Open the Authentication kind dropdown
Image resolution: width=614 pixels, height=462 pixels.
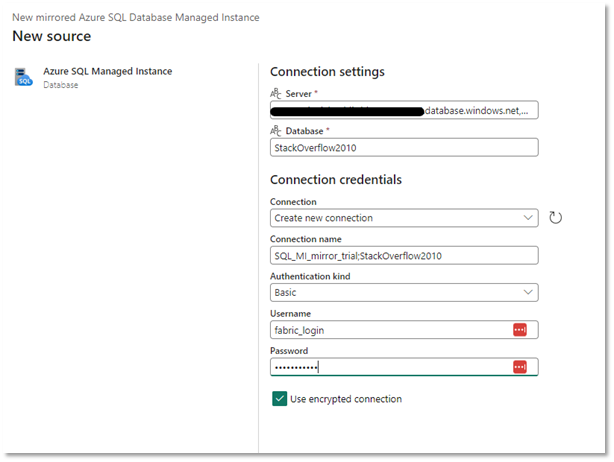coord(404,292)
